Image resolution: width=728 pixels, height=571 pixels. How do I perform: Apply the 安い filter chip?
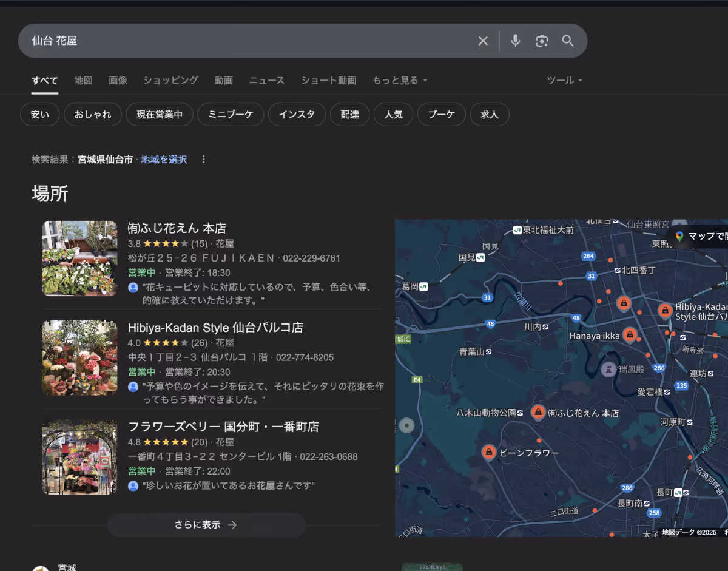coord(40,114)
